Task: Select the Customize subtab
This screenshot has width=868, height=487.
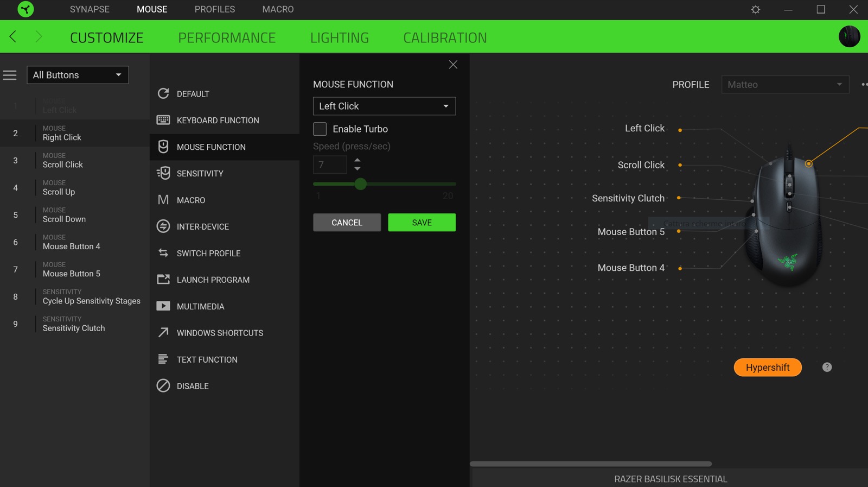Action: point(107,37)
